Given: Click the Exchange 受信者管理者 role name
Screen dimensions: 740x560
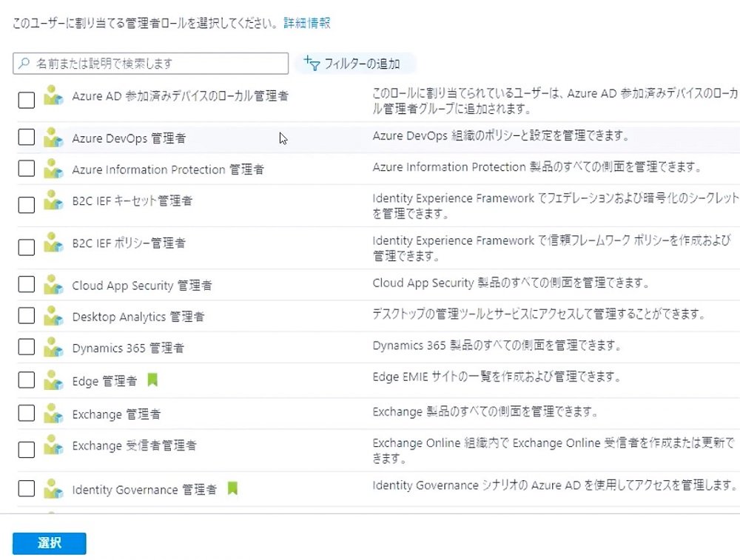Looking at the screenshot, I should point(134,445).
